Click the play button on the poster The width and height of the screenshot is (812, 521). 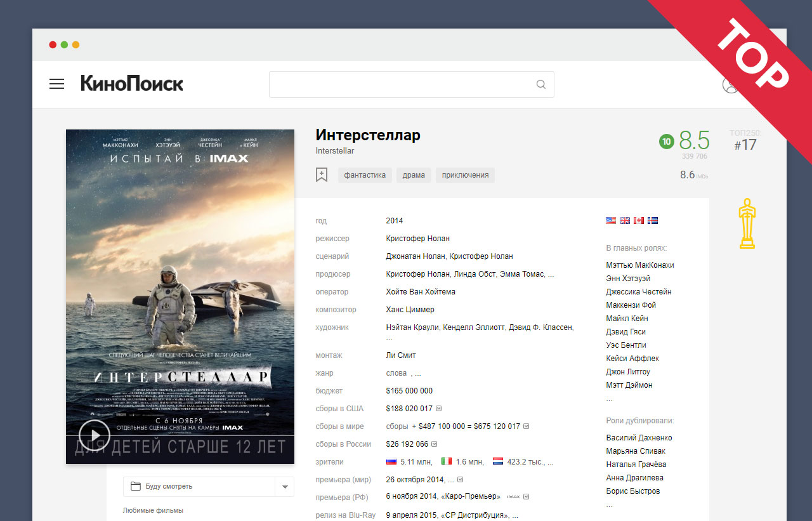(94, 436)
